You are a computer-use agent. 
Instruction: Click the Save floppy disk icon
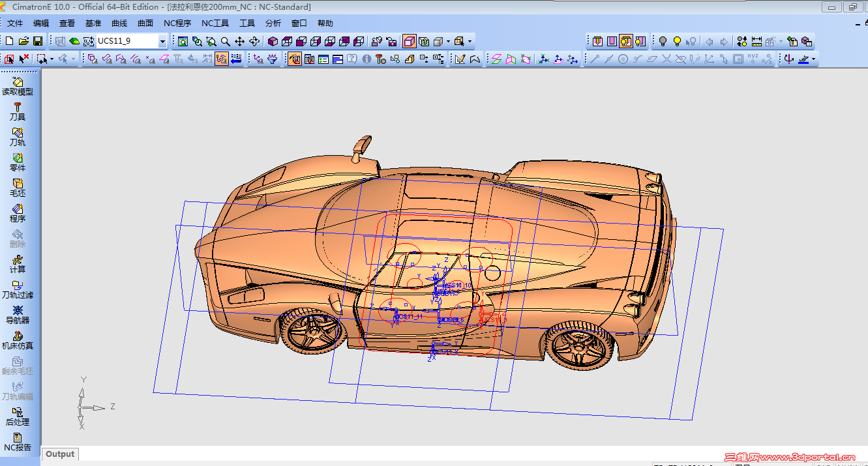38,41
